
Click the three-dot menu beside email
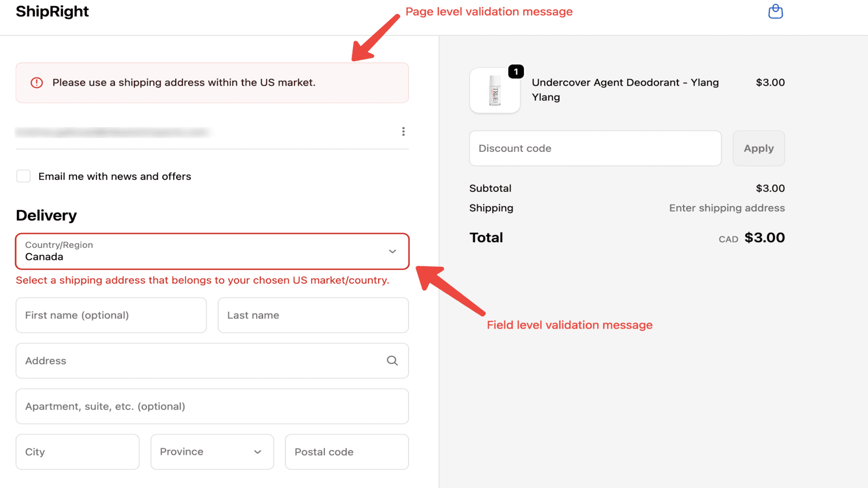point(403,132)
